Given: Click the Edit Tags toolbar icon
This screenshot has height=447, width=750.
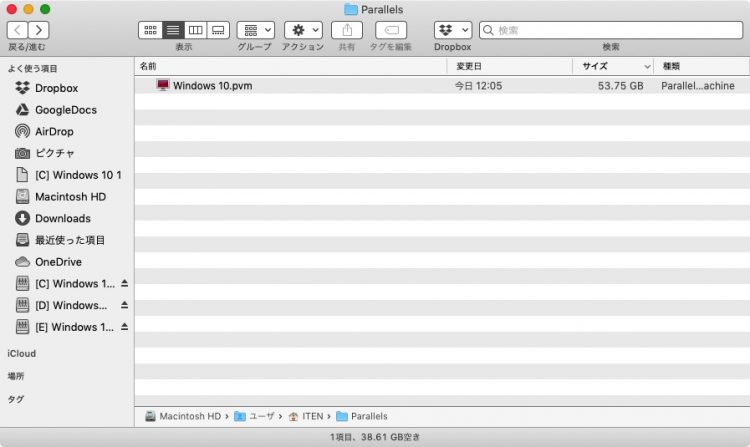Looking at the screenshot, I should coord(391,30).
